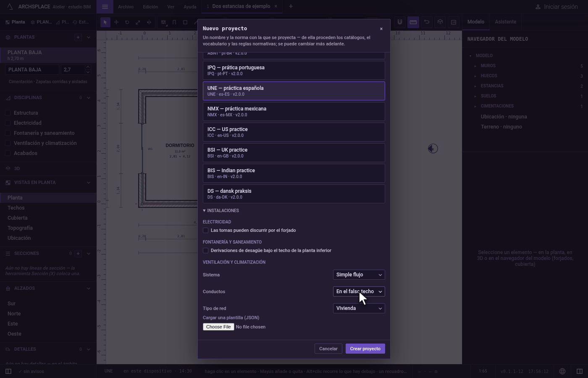Switch to the Asistente tab
Viewport: 588px width, 378px height.
coord(505,22)
